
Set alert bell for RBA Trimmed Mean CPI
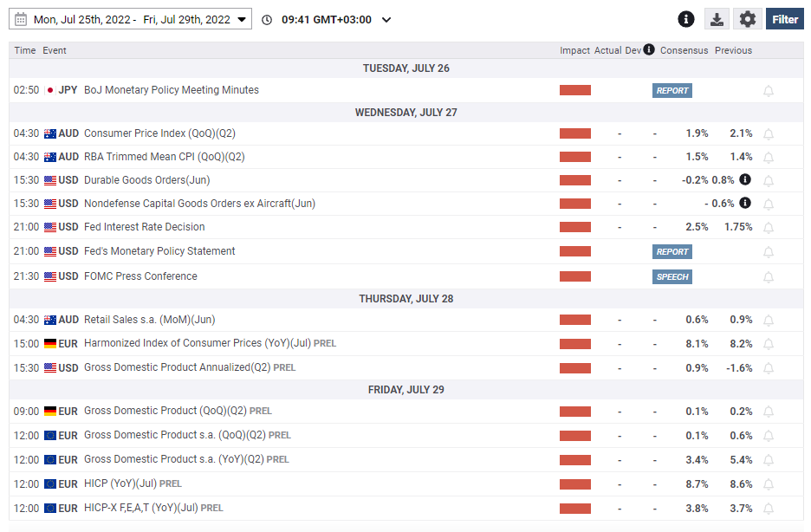pyautogui.click(x=769, y=158)
